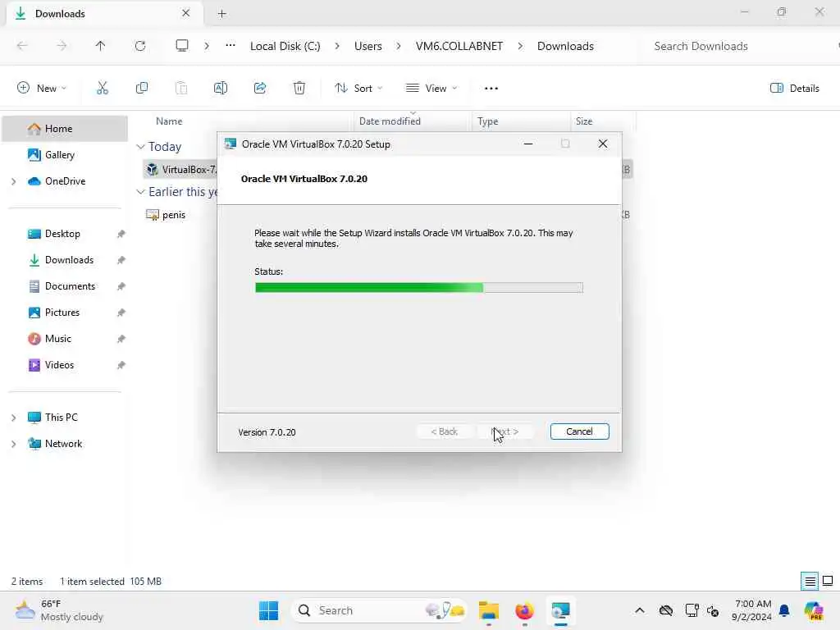
Task: Go back with the left arrow button
Action: coord(22,46)
